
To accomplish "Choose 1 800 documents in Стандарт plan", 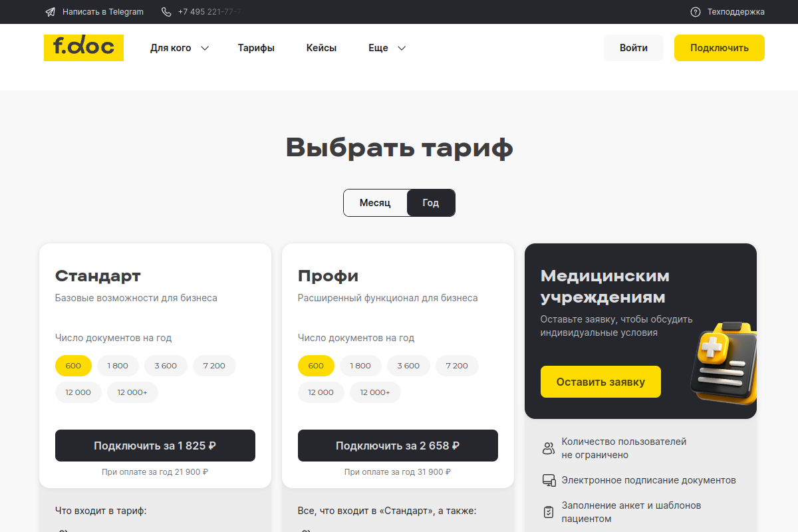I will 118,366.
